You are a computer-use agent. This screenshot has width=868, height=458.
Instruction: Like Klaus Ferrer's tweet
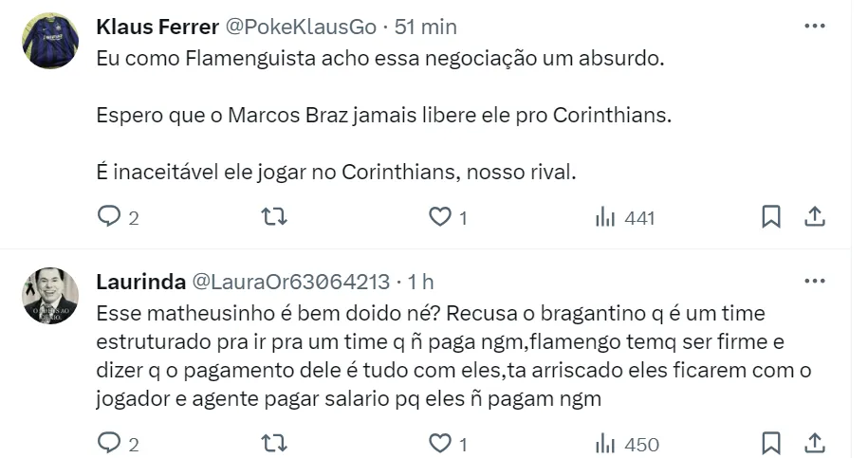[439, 217]
